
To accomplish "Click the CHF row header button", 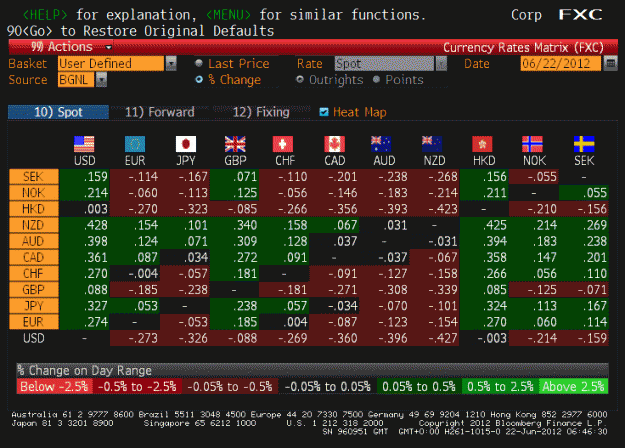I will coord(34,273).
